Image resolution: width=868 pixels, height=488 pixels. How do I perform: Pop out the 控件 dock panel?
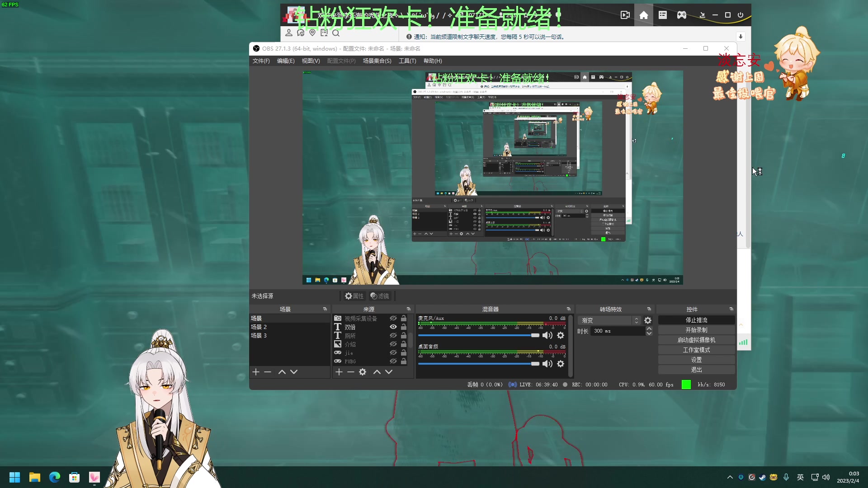(x=731, y=309)
